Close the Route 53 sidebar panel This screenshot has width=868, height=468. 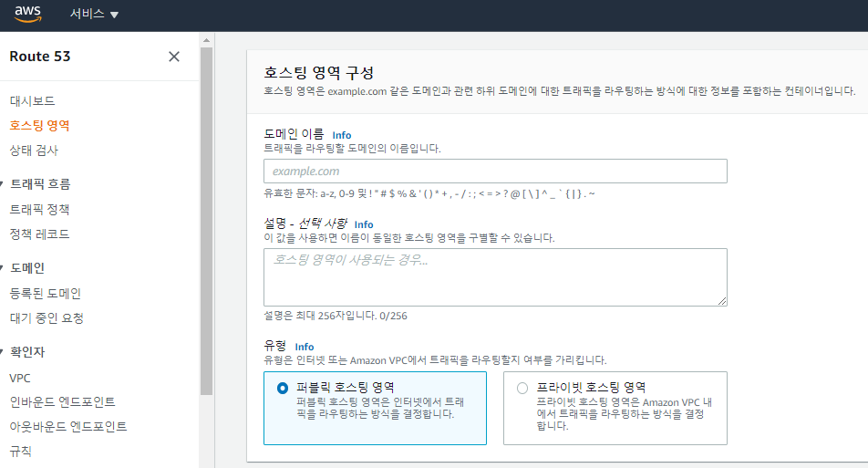click(174, 57)
